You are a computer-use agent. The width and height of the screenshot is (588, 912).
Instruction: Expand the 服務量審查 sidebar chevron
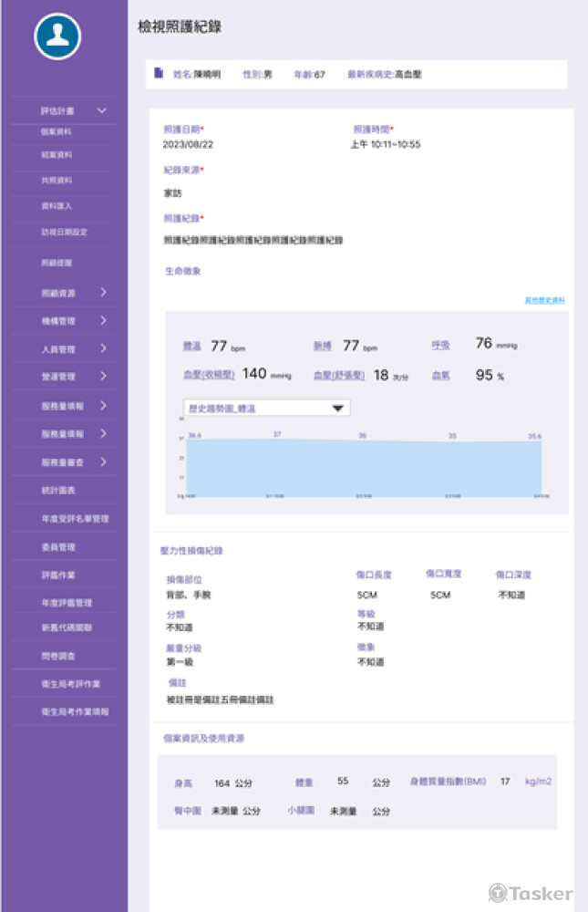[103, 462]
